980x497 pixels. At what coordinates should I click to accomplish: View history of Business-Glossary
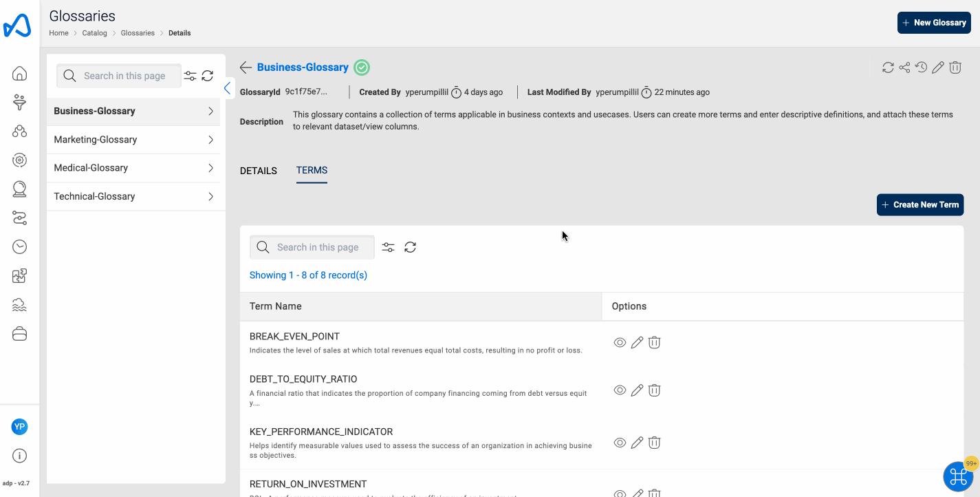pyautogui.click(x=921, y=67)
